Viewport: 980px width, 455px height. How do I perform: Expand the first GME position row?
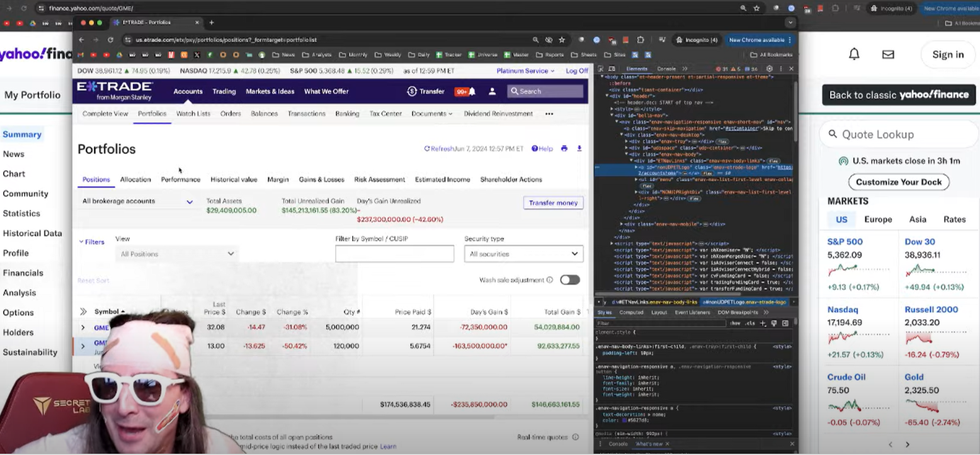pyautogui.click(x=83, y=328)
